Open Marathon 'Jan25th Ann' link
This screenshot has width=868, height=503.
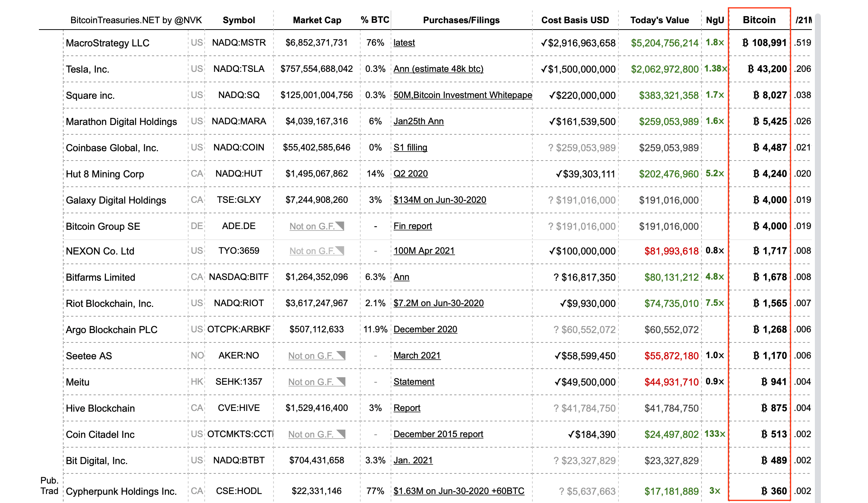tap(419, 121)
